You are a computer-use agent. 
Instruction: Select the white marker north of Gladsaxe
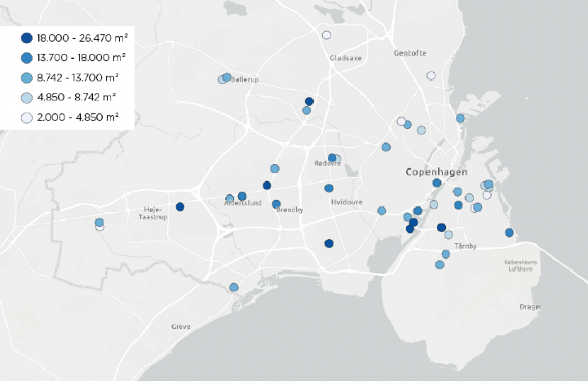point(327,35)
